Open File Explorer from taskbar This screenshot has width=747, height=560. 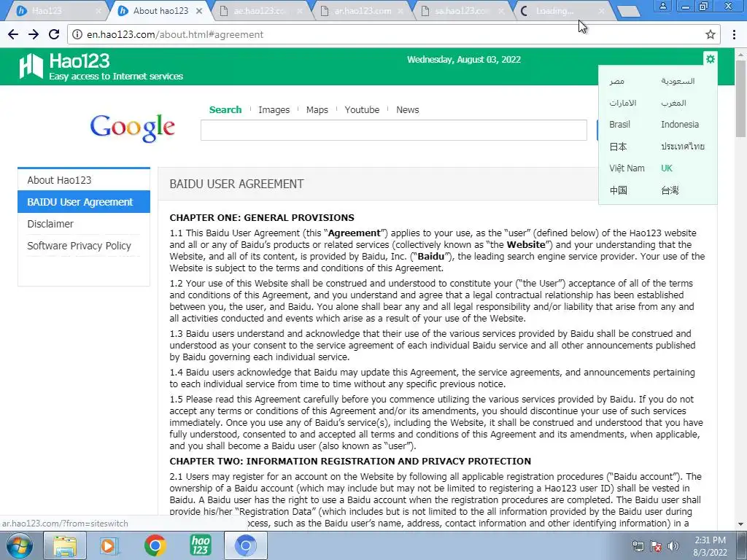click(65, 546)
